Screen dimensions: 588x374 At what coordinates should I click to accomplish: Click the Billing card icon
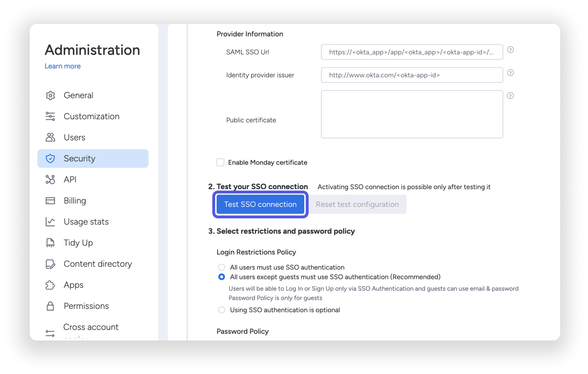click(x=50, y=201)
